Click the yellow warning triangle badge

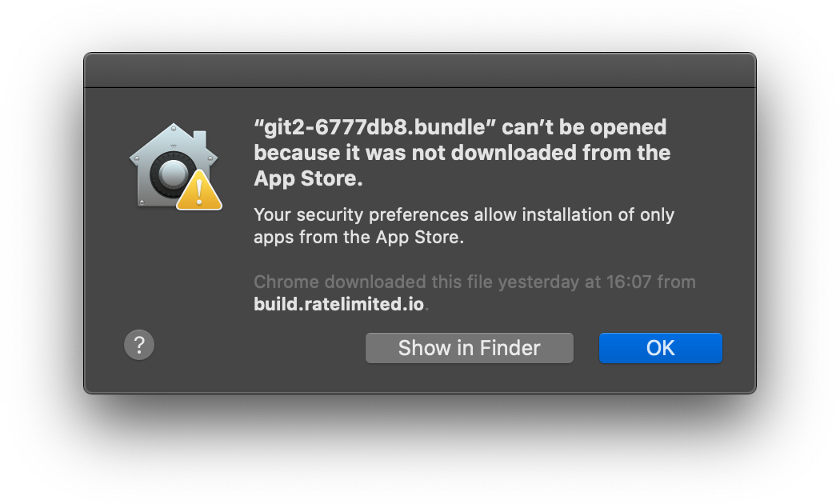(x=198, y=194)
